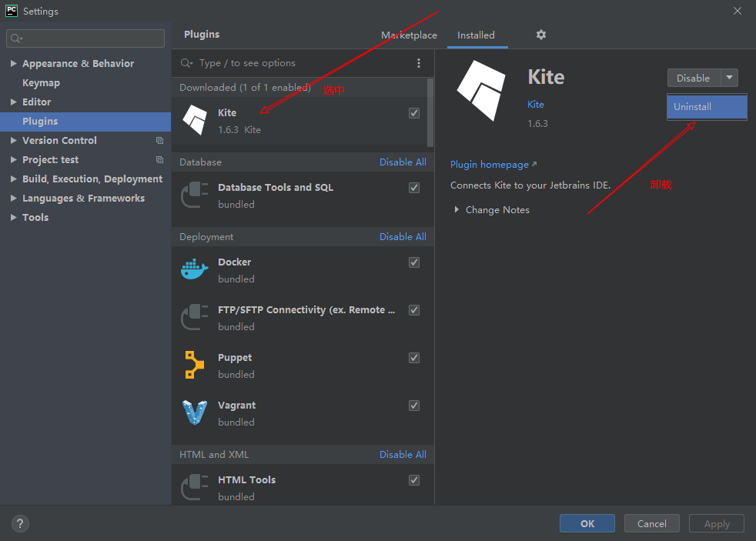Open the Plugin homepage link
Viewport: 756px width, 541px height.
pos(493,164)
